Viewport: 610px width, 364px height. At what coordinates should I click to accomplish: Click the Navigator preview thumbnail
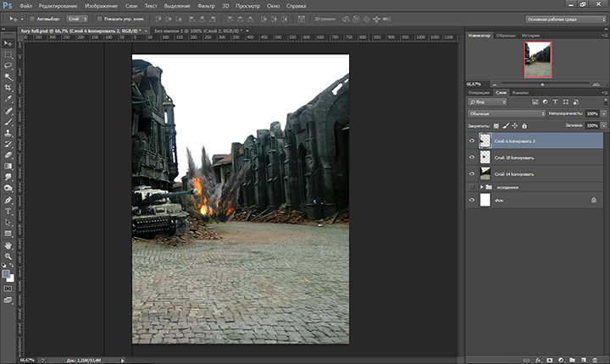537,60
